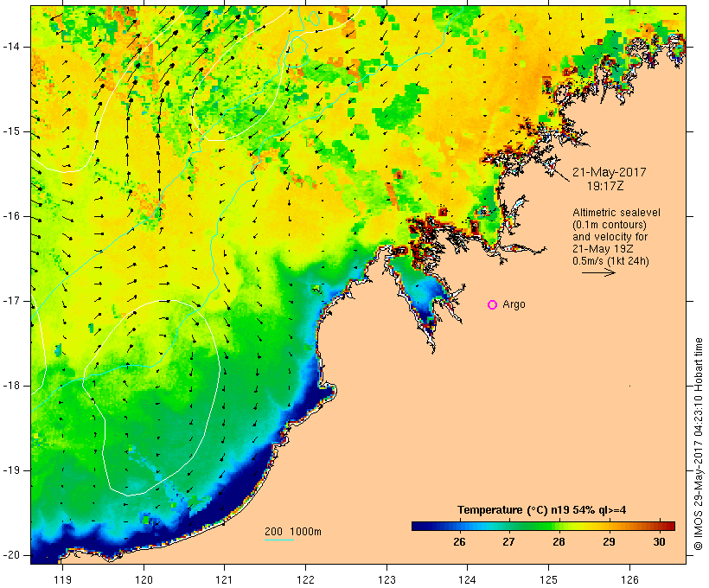Click the '(0.1m contours)' legend line
Viewport: 709px width, 588px height.
(x=610, y=224)
